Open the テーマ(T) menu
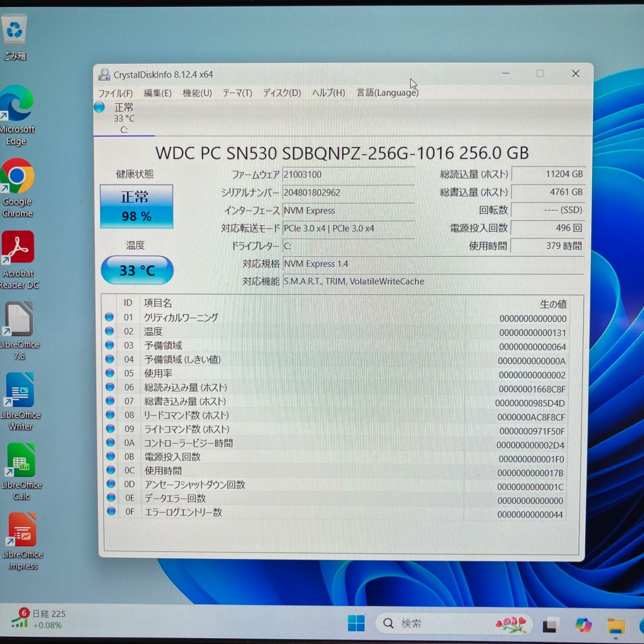The width and height of the screenshot is (644, 644). tap(237, 93)
